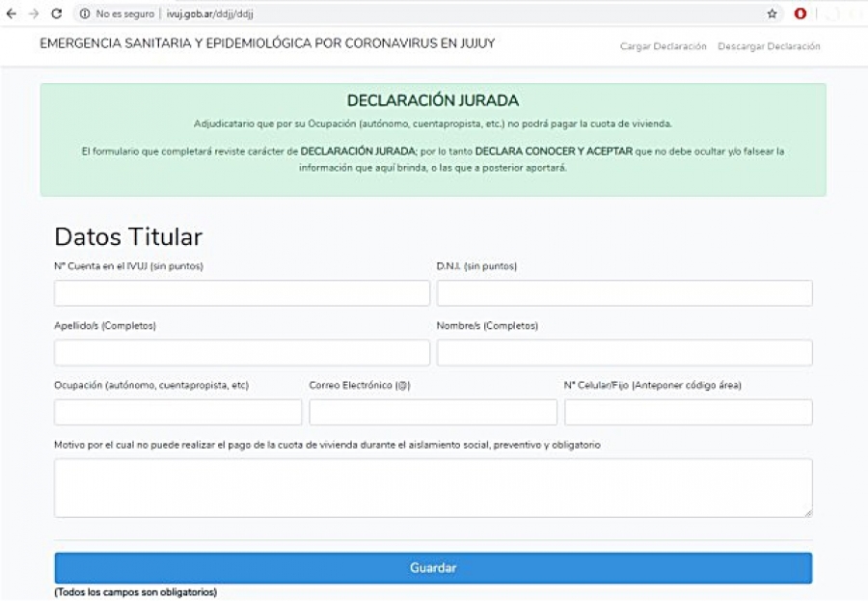
Task: Click the Correo Electrónico field
Action: point(433,413)
